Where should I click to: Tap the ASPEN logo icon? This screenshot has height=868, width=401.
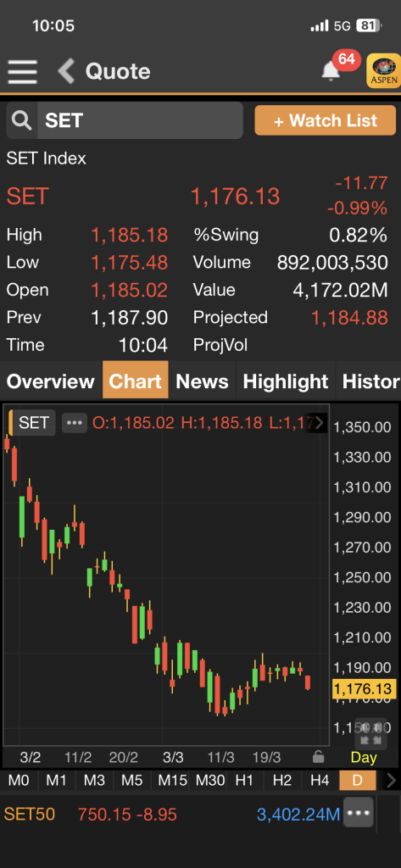coord(383,70)
